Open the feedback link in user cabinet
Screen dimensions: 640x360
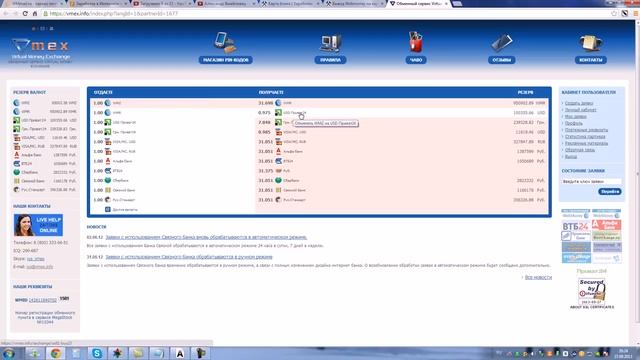(580, 150)
